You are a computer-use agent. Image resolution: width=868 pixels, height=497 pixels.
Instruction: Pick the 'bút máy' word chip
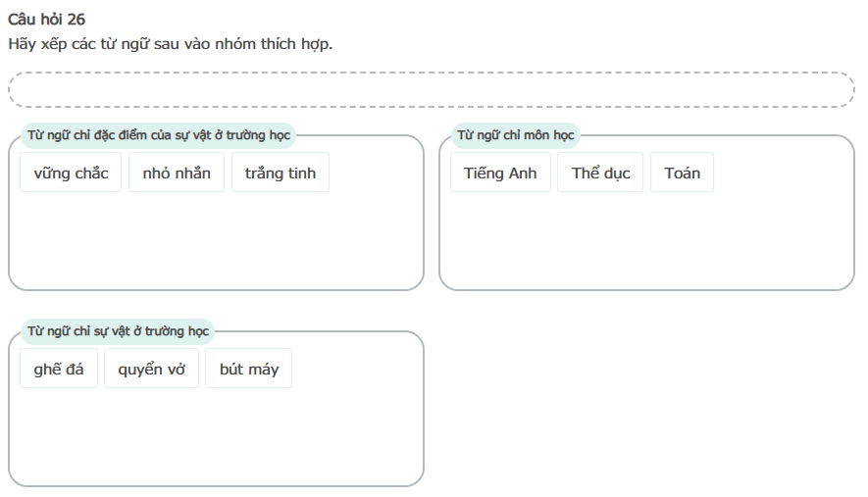[x=248, y=369]
